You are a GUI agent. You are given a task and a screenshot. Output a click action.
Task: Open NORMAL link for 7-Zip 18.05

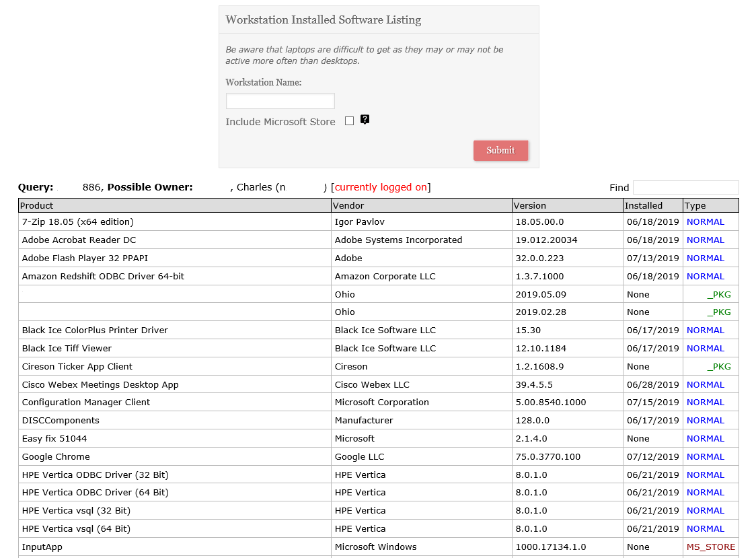[705, 222]
